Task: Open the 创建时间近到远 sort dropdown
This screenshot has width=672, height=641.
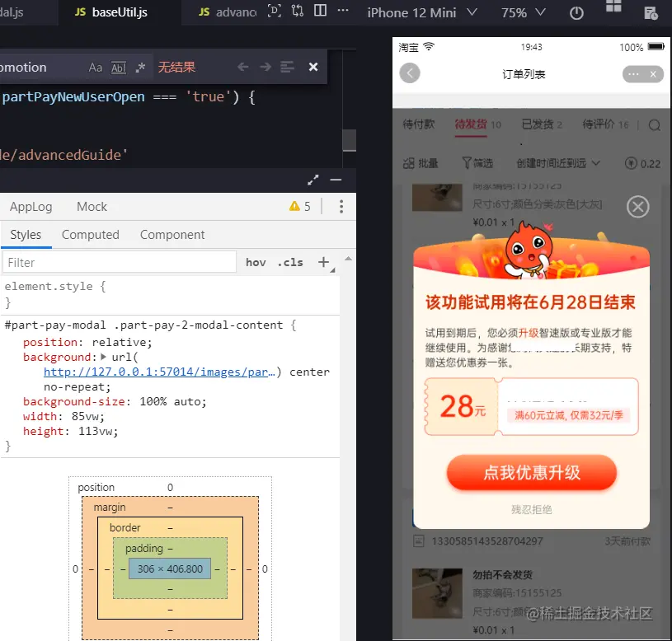Action: 558,163
